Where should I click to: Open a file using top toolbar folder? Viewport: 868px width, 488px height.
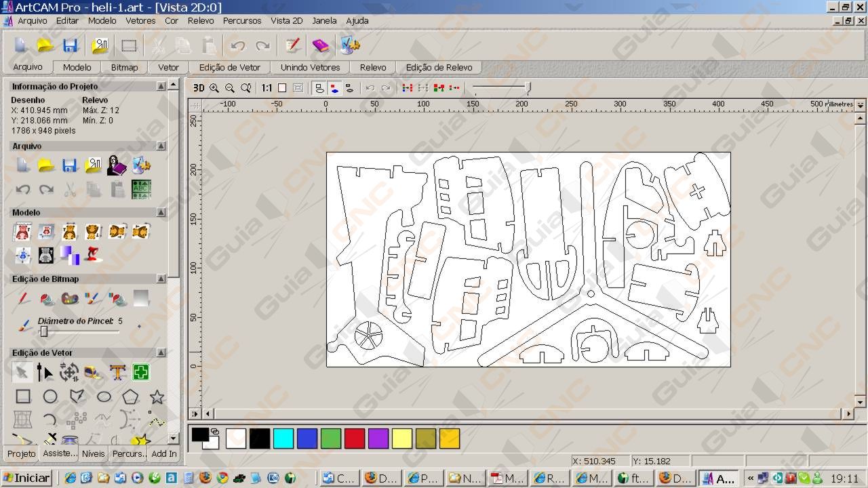(45, 45)
